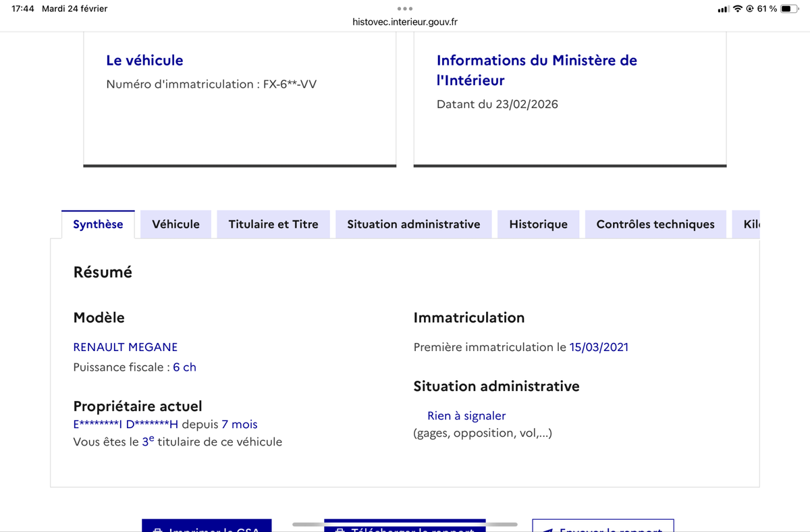Click the Envoyer le rapport button

(603, 525)
